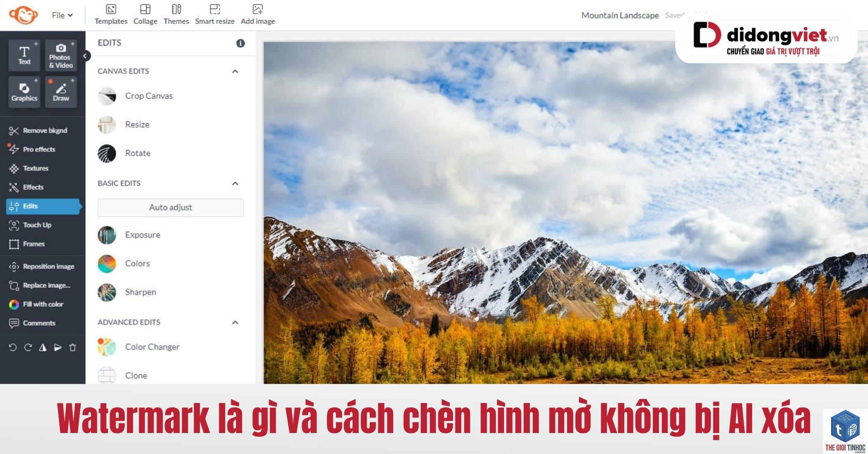
Task: Click Reposition image
Action: point(42,266)
